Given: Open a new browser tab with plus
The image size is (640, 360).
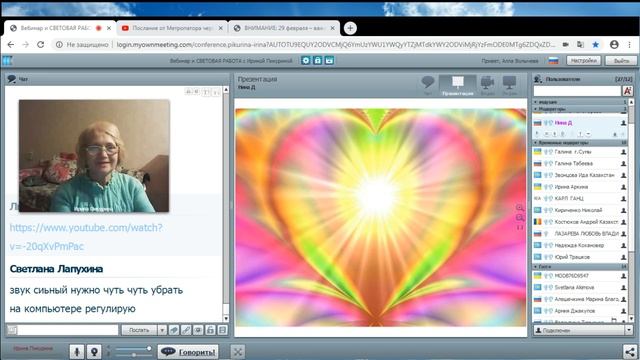Looking at the screenshot, I should coord(350,28).
